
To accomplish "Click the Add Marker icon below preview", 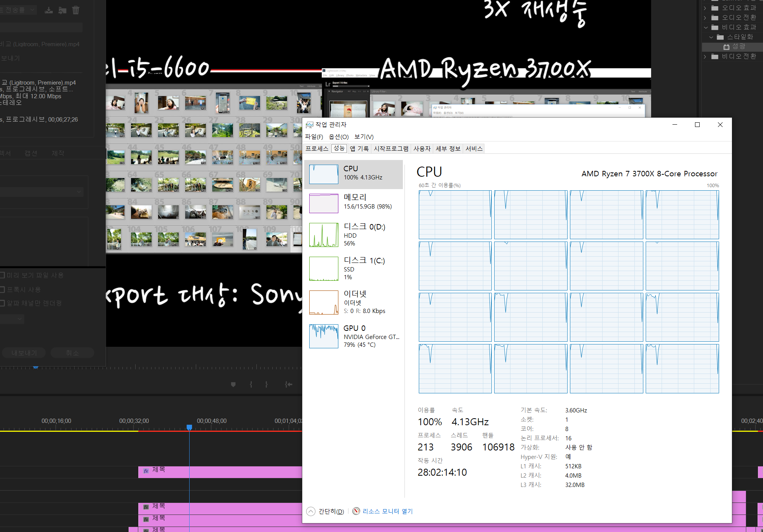I will coord(233,384).
